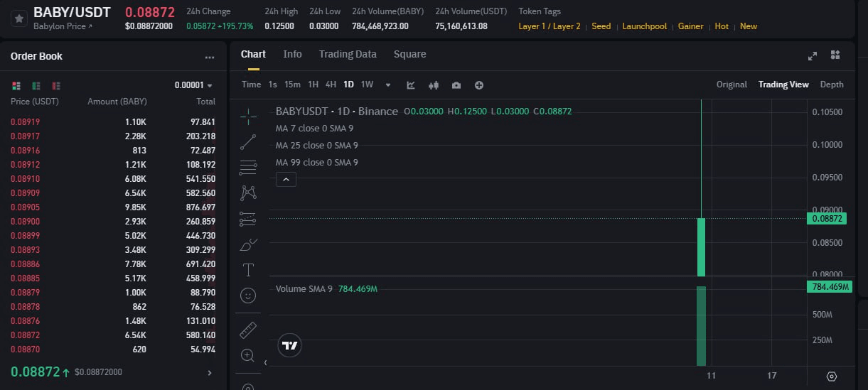The width and height of the screenshot is (868, 390).
Task: Select the crosshair cursor tool
Action: coord(248,116)
